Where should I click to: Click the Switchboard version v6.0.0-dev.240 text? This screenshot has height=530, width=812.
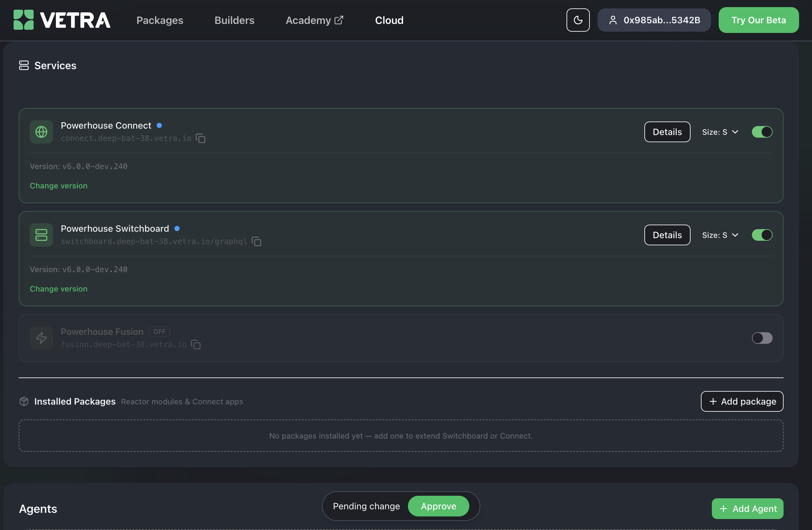coord(95,269)
